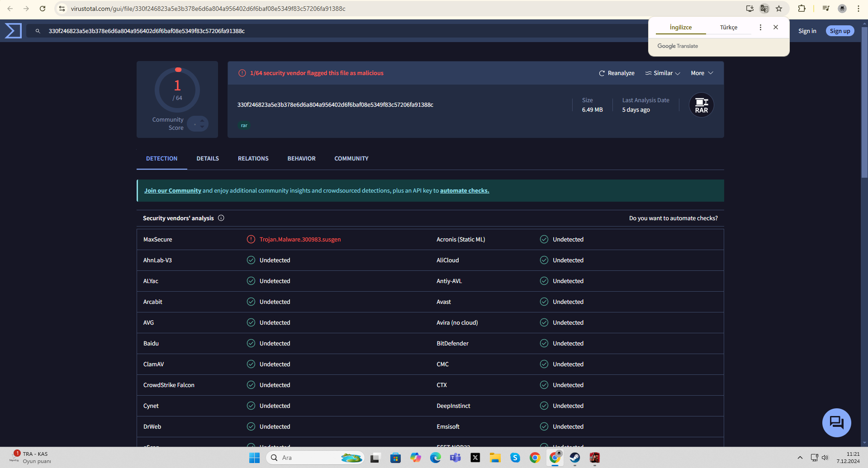The width and height of the screenshot is (868, 468).
Task: Open the BEHAVIOR tab
Action: coord(302,159)
